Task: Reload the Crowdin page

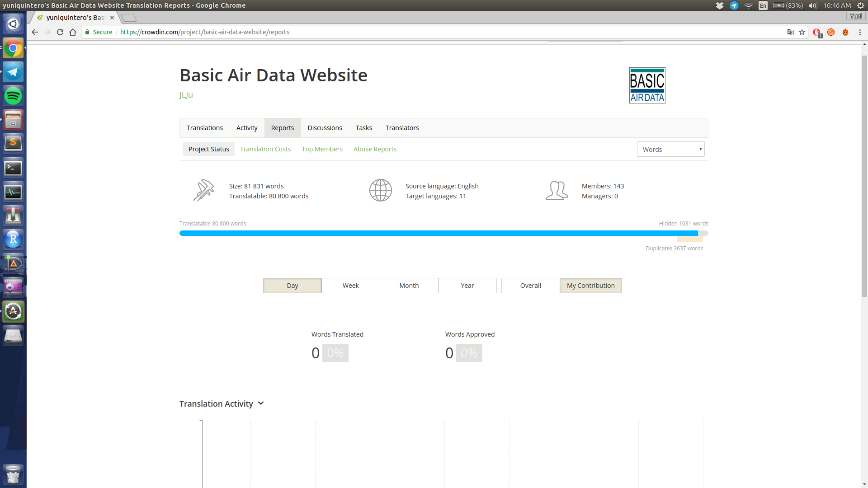Action: point(60,32)
